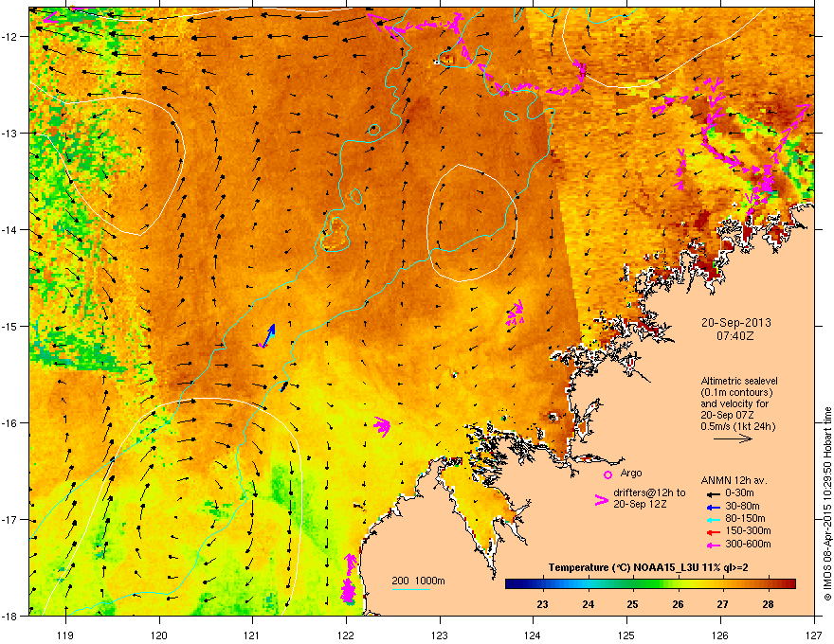Click the '20-Sep 12Z' legend text
The image size is (834, 644).
coord(640,504)
